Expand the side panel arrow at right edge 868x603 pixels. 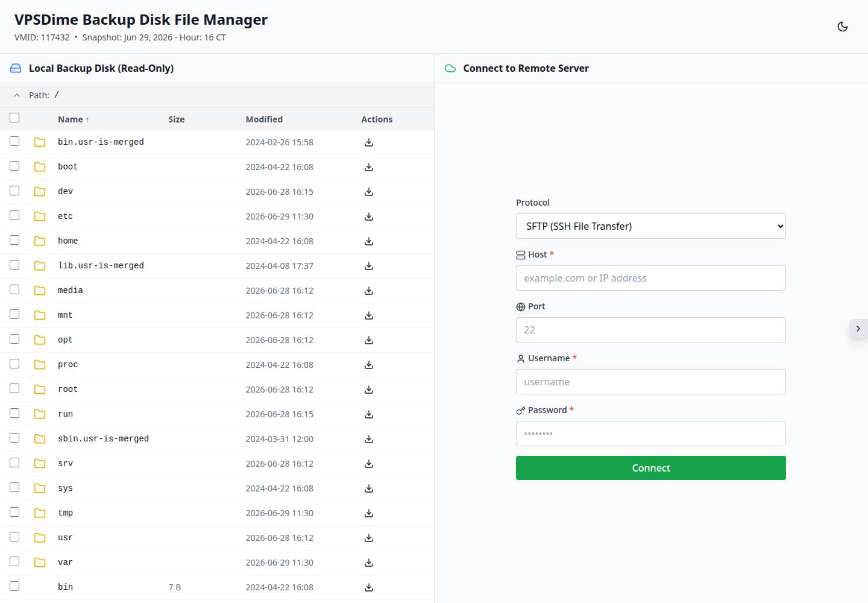click(858, 329)
